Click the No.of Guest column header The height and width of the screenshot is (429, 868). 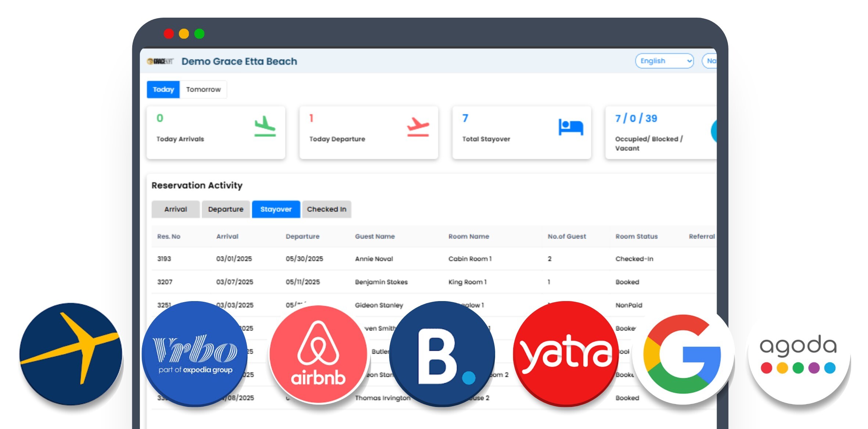pos(567,236)
